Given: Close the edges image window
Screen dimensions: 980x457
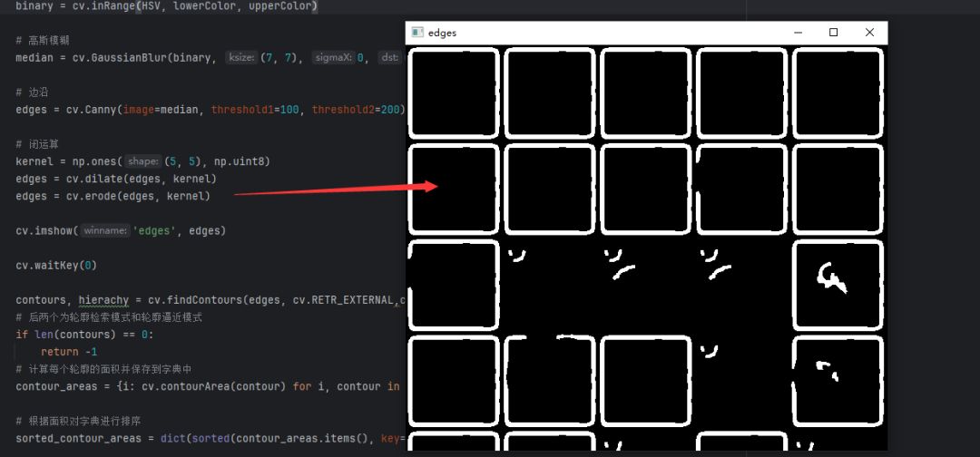Looking at the screenshot, I should (x=869, y=33).
